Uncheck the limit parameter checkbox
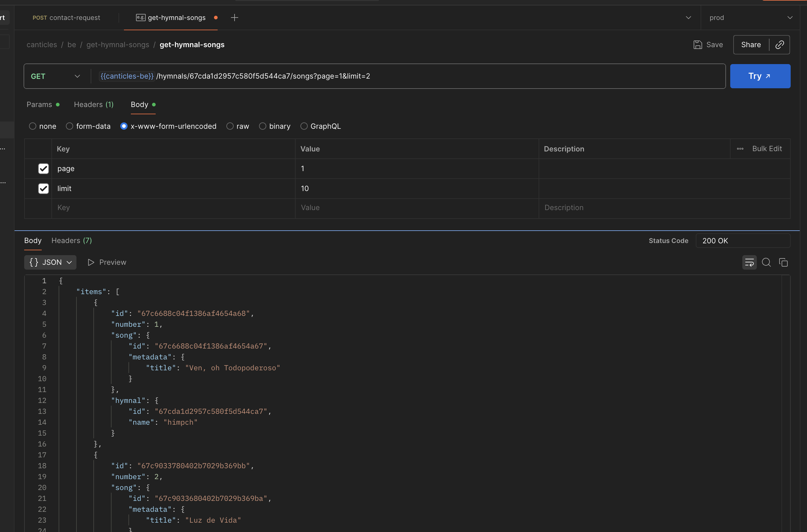The height and width of the screenshot is (532, 807). (44, 189)
